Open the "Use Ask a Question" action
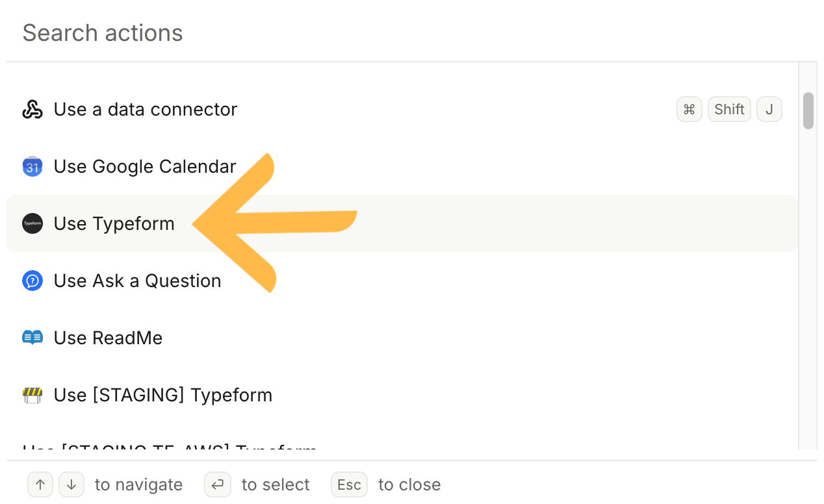The image size is (824, 504). click(x=138, y=281)
